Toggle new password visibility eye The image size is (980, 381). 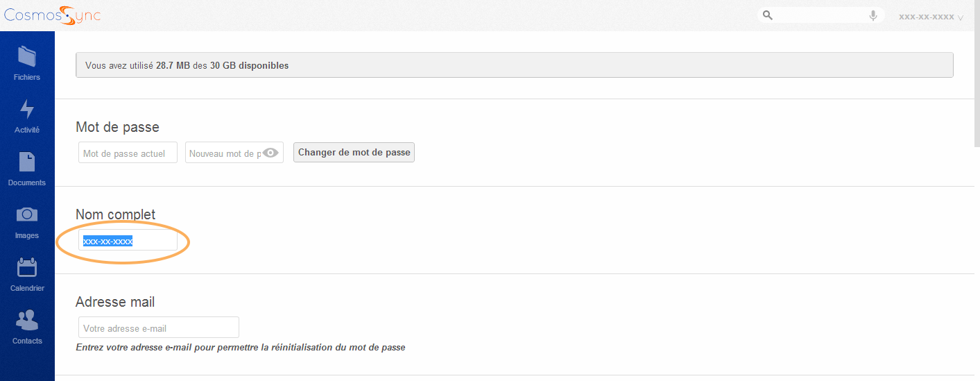click(x=270, y=153)
